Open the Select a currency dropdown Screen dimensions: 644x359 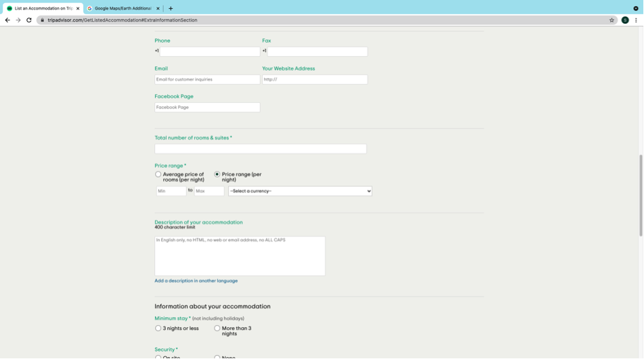300,191
